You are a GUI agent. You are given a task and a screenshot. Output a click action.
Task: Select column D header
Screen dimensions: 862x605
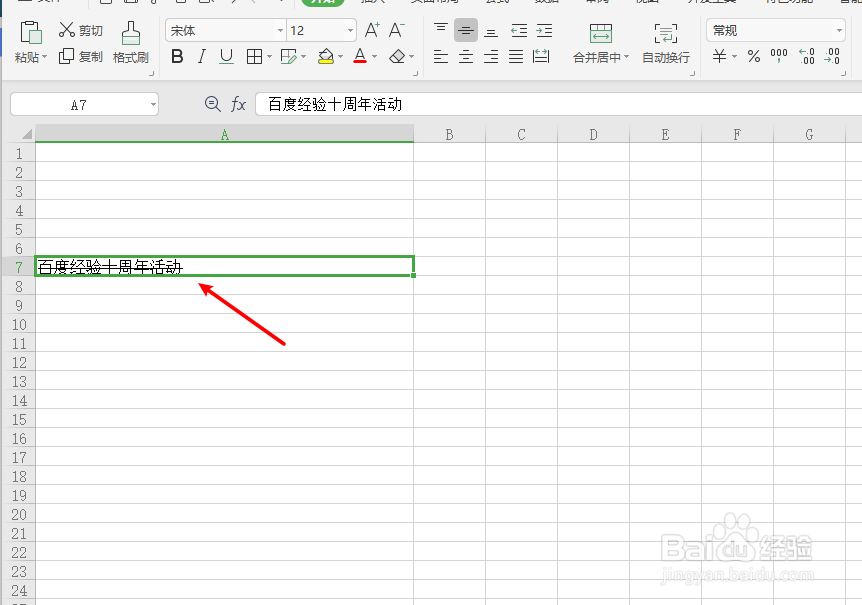[x=593, y=135]
